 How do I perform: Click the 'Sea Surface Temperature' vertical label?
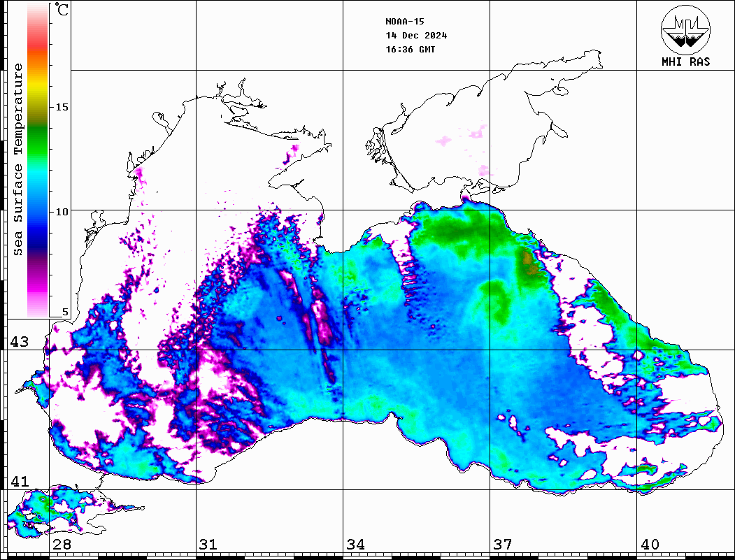click(x=17, y=159)
